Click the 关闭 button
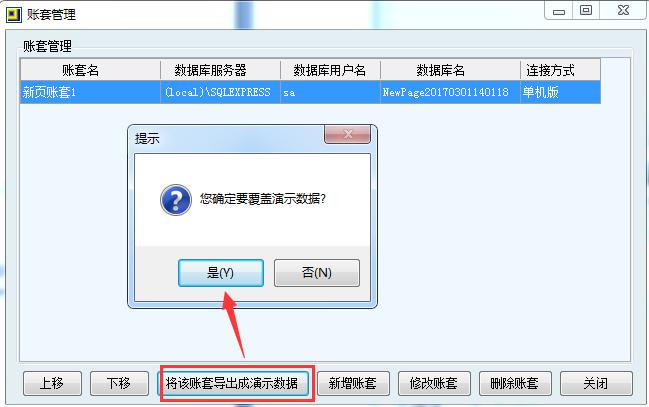 [596, 383]
